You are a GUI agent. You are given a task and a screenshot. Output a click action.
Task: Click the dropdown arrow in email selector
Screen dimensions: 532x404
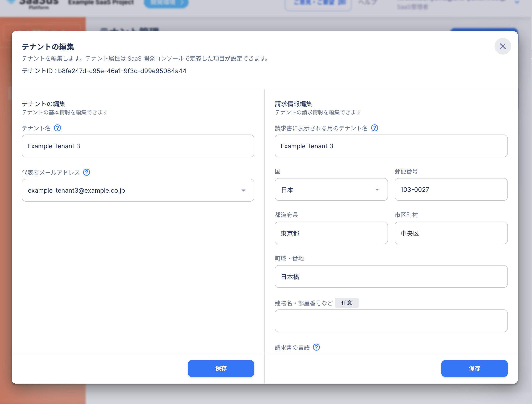(x=243, y=191)
